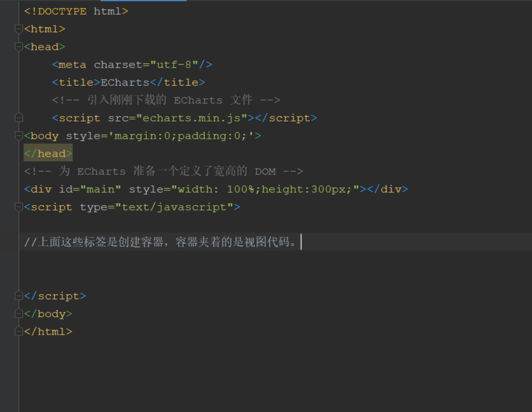Screen dimensions: 532x412
Task: Click the highlighted </head> closing tag
Action: coord(47,153)
